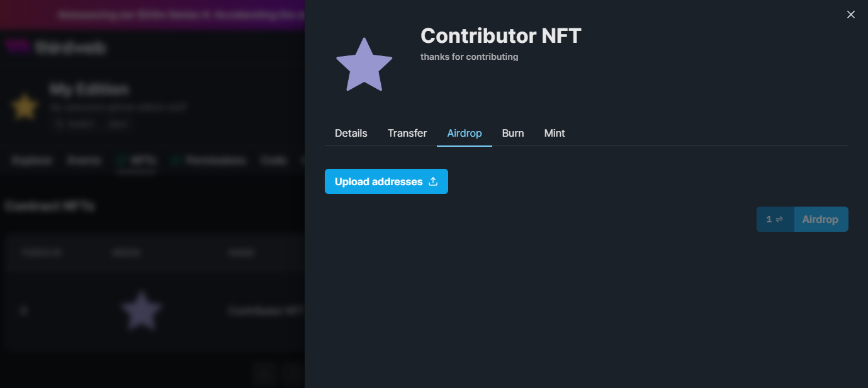Open the Mint tab
The width and height of the screenshot is (868, 388).
coord(554,133)
